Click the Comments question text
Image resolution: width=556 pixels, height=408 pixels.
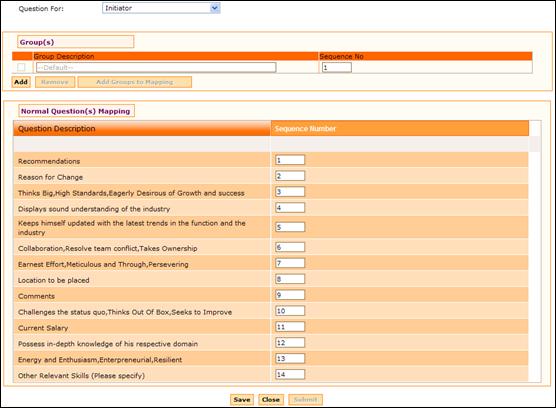(x=36, y=296)
